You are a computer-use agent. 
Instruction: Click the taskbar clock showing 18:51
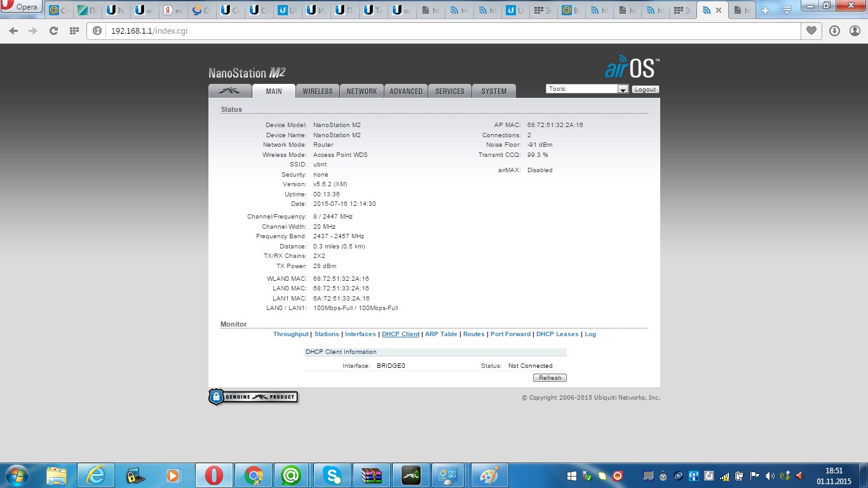(x=834, y=475)
